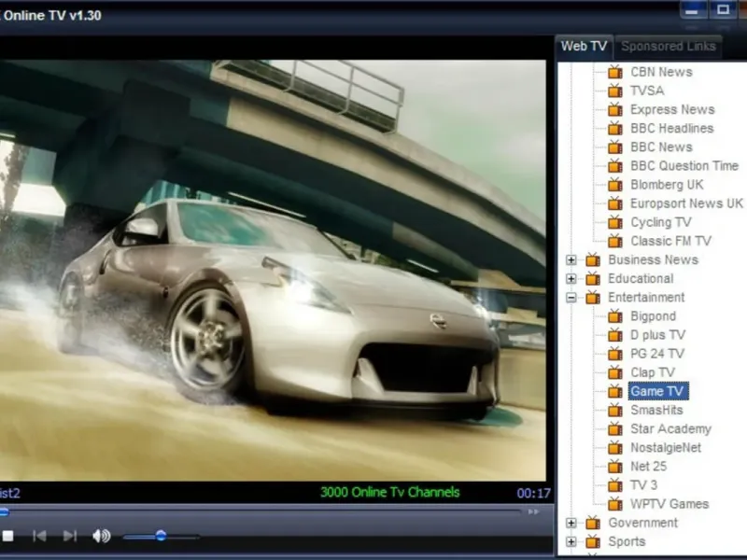Screen dimensions: 747x560
Task: Select the Cycling TV channel
Action: click(x=661, y=222)
